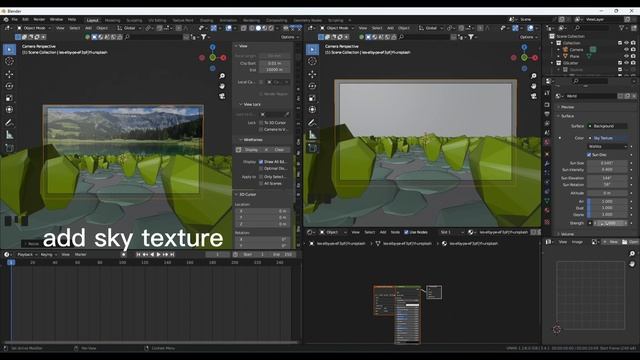The height and width of the screenshot is (360, 640).
Task: Enable Lock Camera to View checkbox
Action: 261,129
